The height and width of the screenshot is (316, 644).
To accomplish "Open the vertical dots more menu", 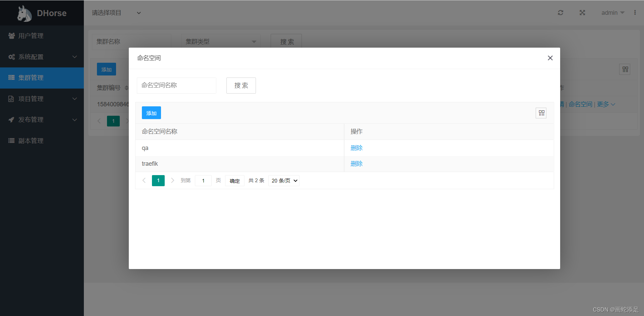I will pyautogui.click(x=635, y=12).
